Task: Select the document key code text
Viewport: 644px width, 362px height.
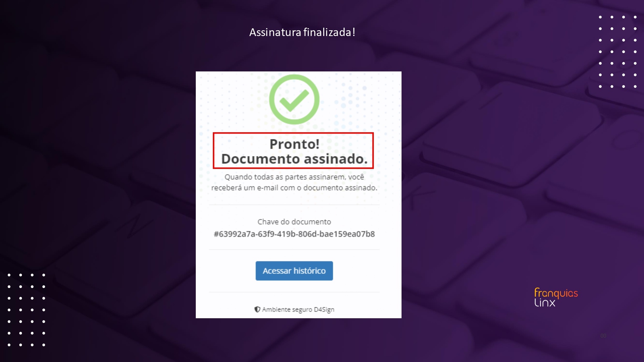Action: coord(294,234)
